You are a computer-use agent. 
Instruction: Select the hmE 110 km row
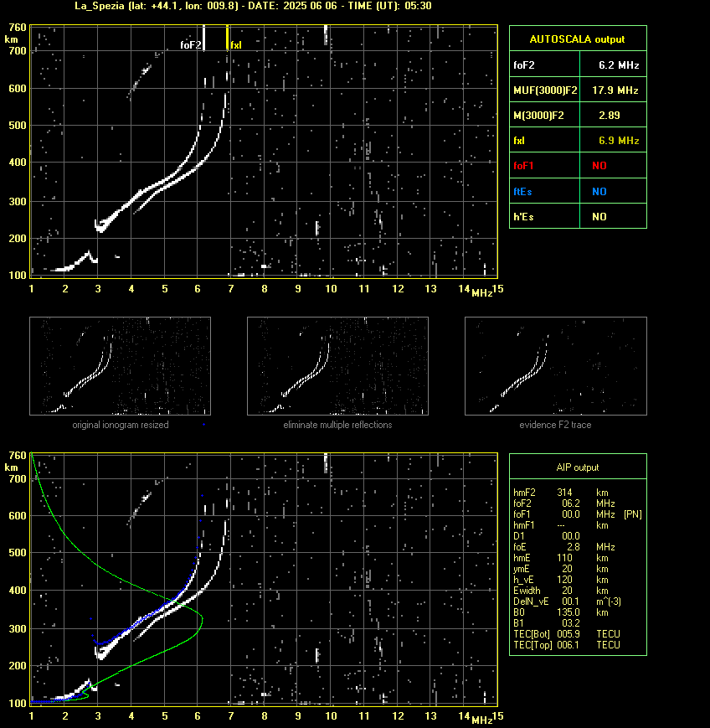(x=561, y=558)
